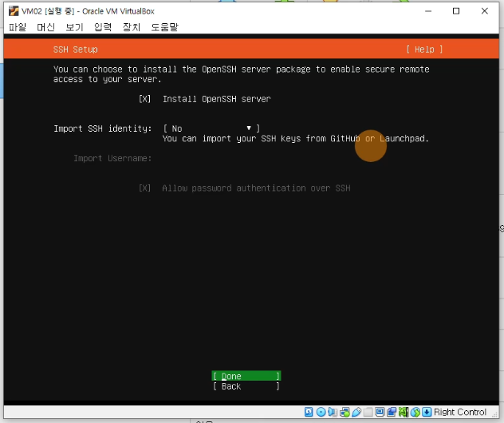Open the 입력 menu
Viewport: 504px width, 423px height.
coord(103,26)
